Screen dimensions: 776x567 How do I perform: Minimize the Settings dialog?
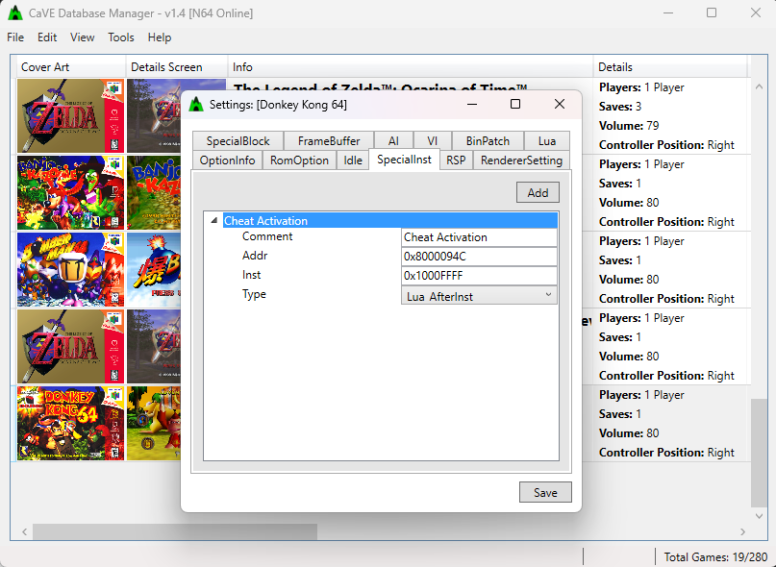coord(472,104)
